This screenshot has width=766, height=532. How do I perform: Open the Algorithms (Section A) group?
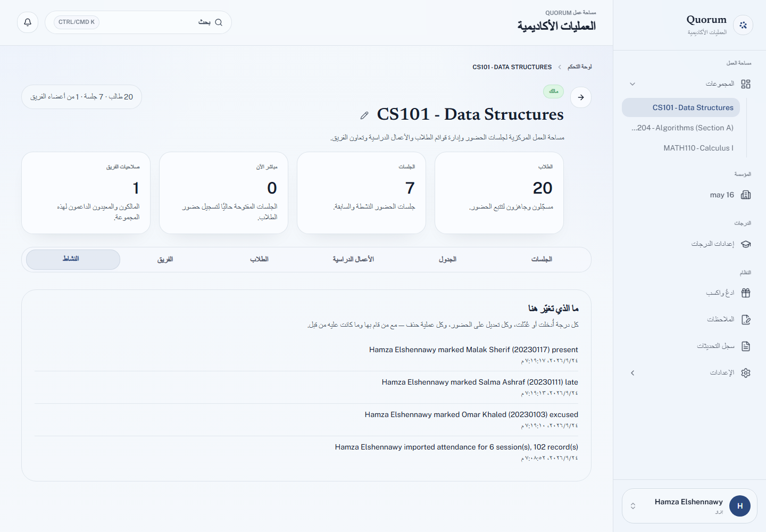pos(681,128)
